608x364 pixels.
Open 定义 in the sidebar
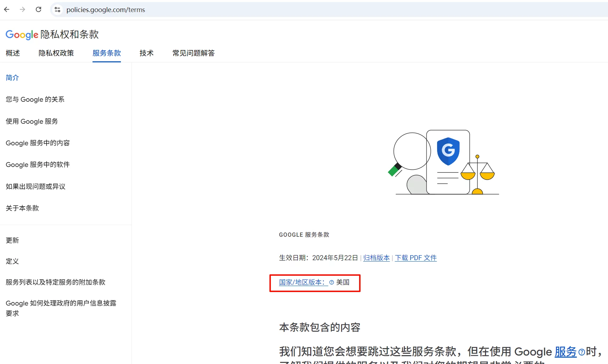[12, 262]
